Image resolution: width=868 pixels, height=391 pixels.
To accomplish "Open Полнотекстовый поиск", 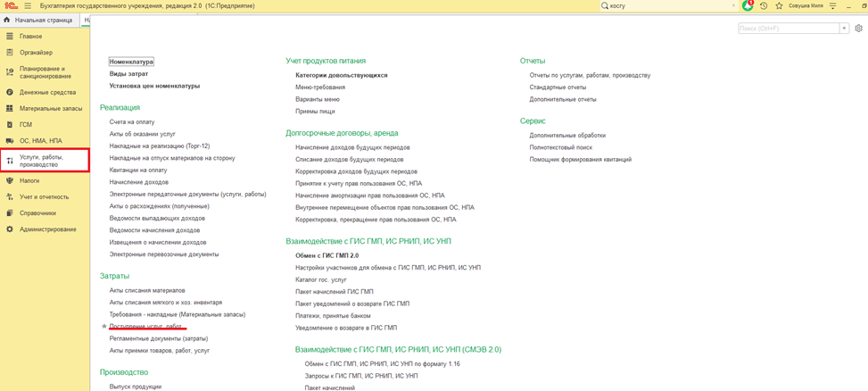I will point(561,147).
